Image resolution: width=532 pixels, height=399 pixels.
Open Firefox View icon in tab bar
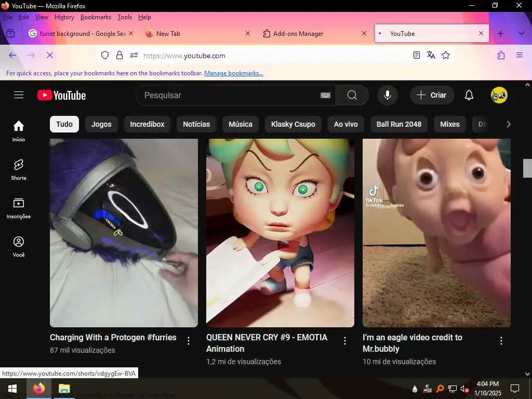(x=10, y=33)
